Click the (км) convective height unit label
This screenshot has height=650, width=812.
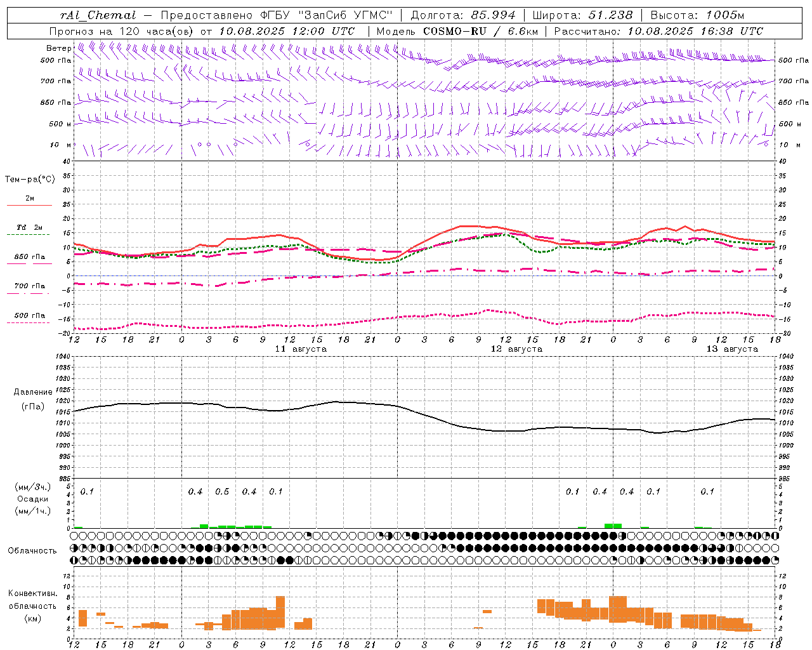33,618
